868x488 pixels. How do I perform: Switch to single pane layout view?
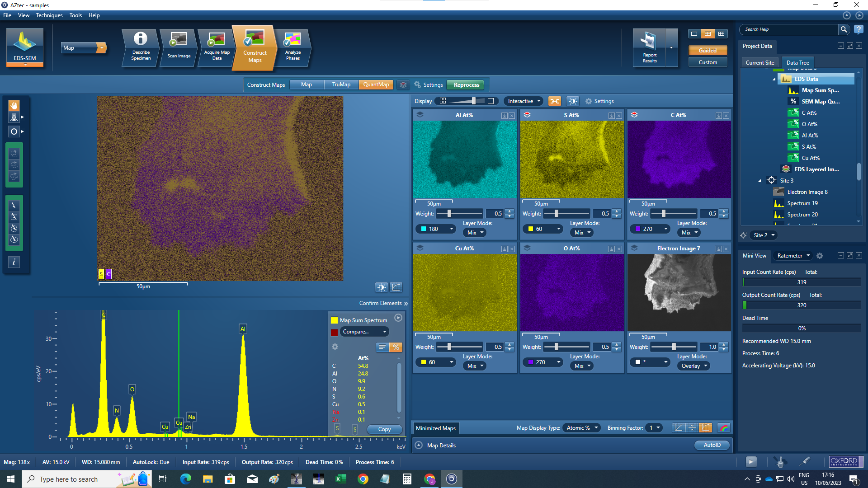tap(694, 34)
